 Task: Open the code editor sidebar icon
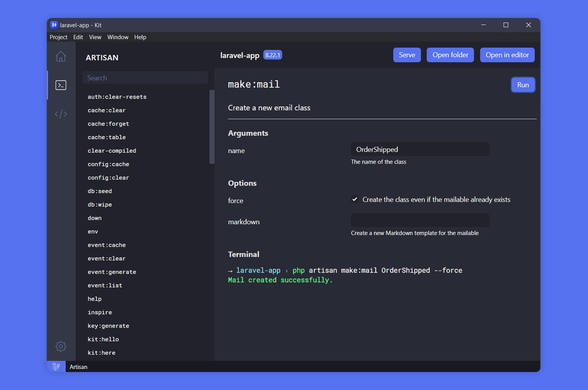61,114
